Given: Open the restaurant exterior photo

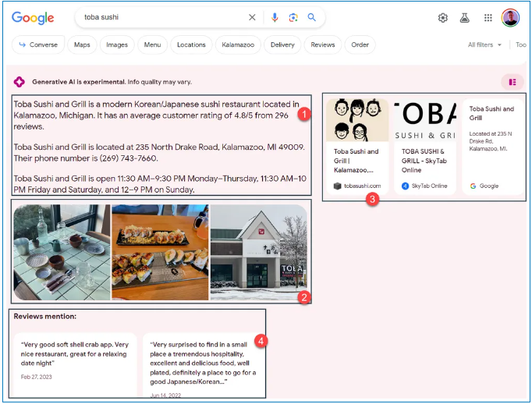Looking at the screenshot, I should 259,252.
